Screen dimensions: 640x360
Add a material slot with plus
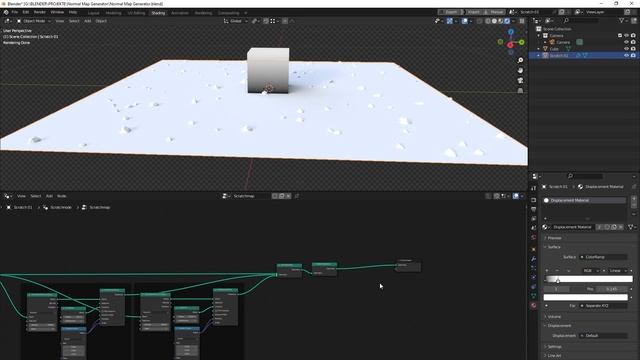(634, 199)
